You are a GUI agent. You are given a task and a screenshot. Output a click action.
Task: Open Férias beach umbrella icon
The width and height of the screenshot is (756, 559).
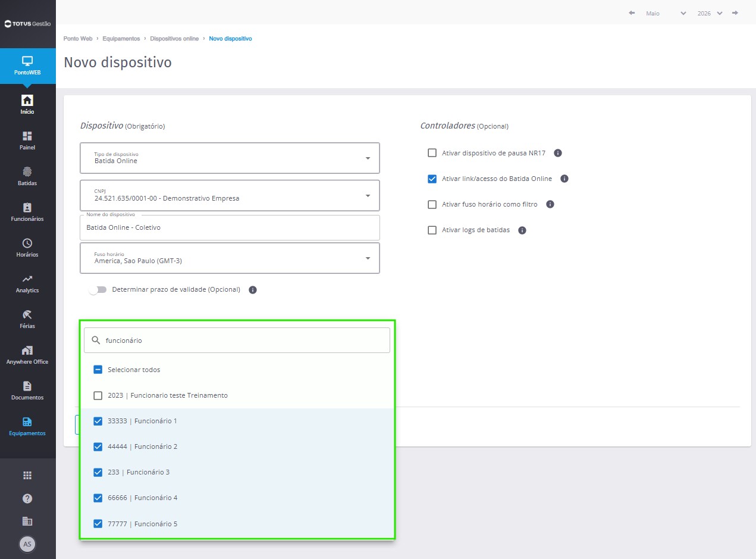point(27,314)
